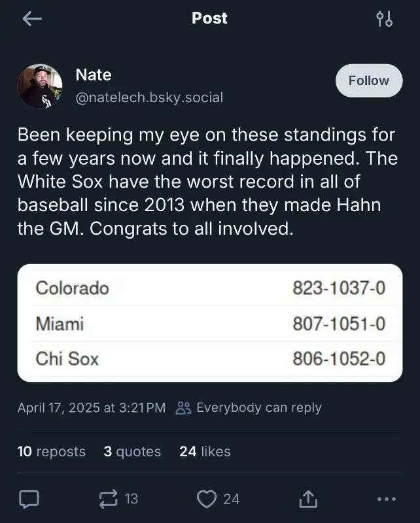Click the Post header title

(209, 18)
